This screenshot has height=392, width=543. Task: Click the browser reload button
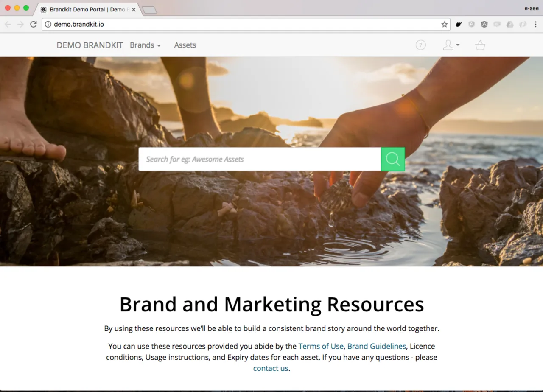click(x=33, y=25)
